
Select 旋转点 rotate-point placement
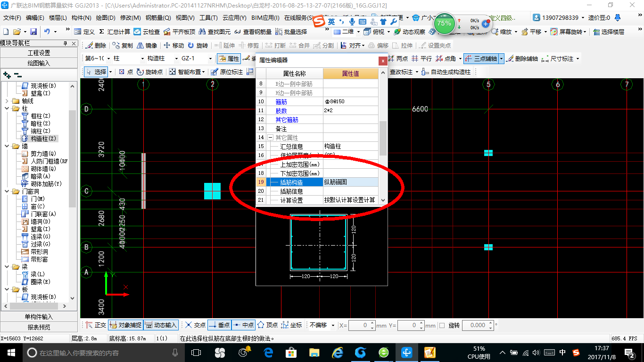(x=149, y=72)
